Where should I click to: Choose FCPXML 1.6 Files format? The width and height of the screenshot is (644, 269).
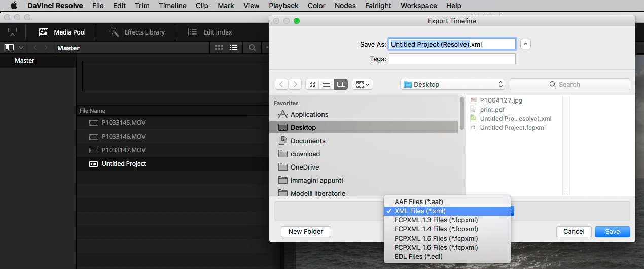447,247
